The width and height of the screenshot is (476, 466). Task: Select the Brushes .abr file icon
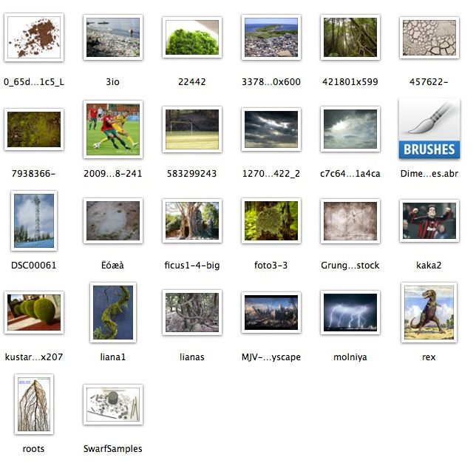coord(429,129)
